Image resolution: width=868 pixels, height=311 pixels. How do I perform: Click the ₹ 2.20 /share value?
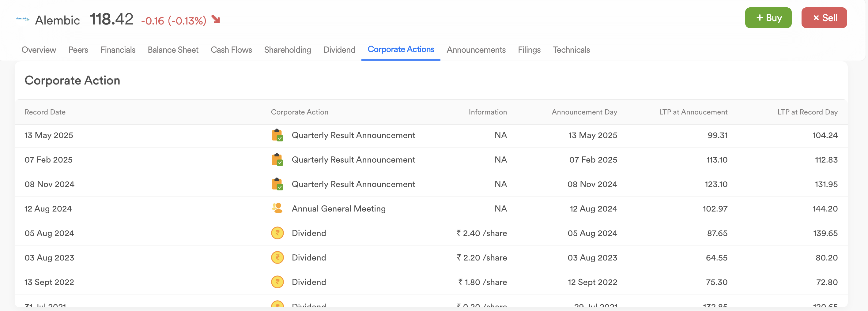pos(482,258)
